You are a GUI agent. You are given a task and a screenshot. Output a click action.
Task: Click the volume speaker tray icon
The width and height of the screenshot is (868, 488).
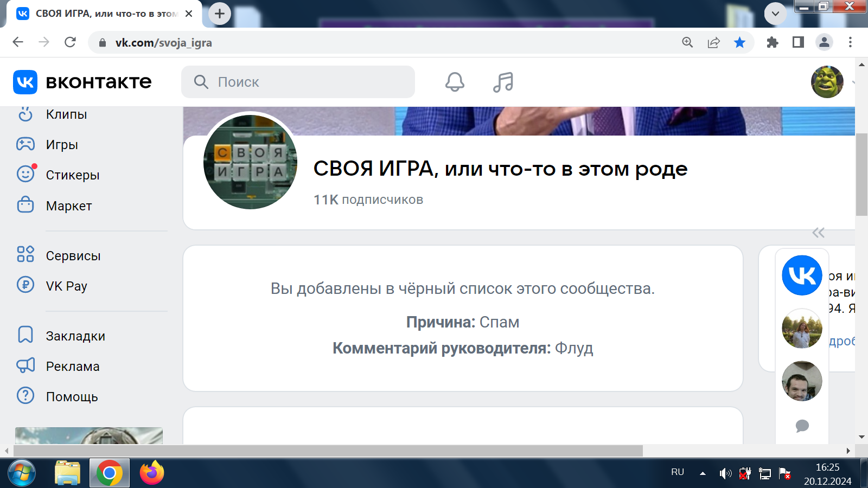pyautogui.click(x=725, y=474)
